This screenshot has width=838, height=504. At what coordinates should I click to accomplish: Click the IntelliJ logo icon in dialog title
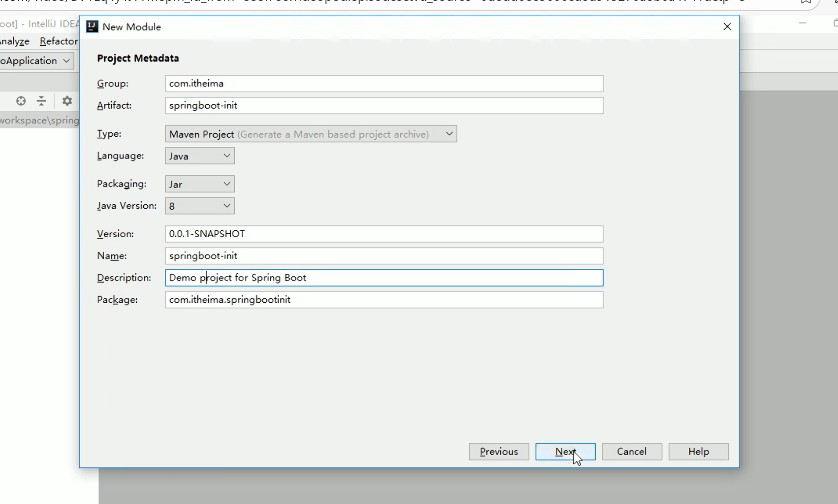(92, 27)
